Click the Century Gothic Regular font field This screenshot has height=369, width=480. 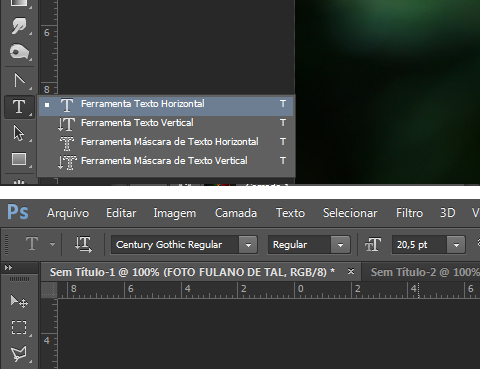(175, 245)
